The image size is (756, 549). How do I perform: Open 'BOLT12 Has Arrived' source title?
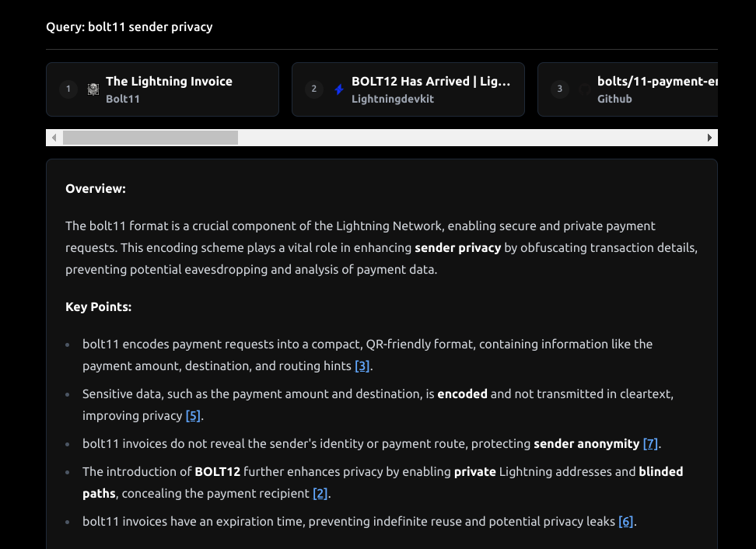coord(431,82)
